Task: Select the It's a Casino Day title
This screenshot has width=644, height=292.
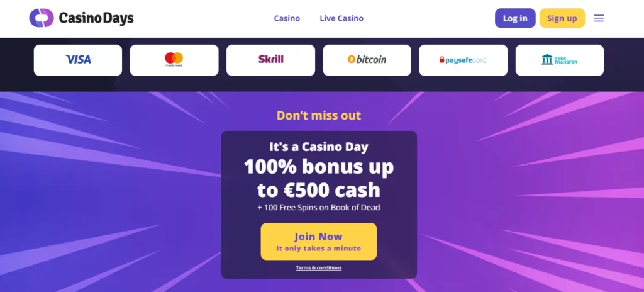Action: pos(319,147)
